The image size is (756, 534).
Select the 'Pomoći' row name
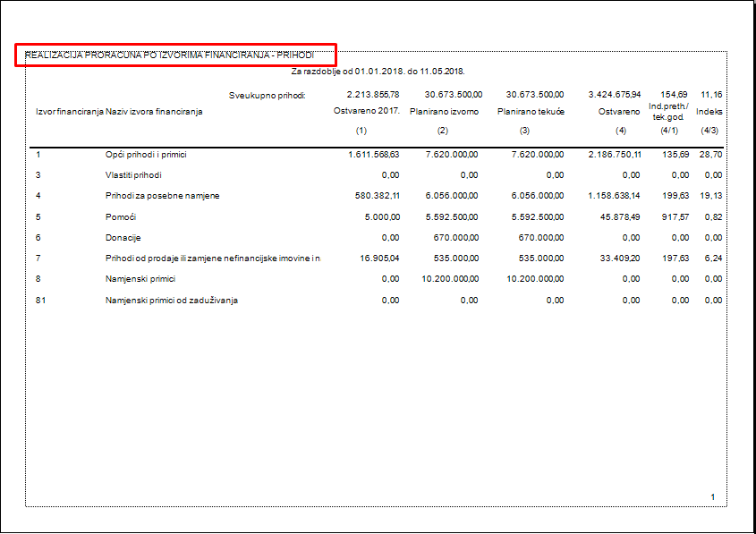[121, 217]
